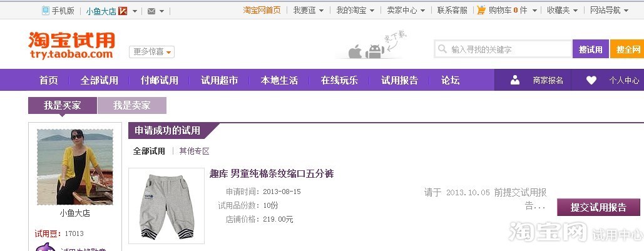The image size is (644, 251).
Task: Click the purple mascot icon under 试用豆
Action: click(x=45, y=247)
